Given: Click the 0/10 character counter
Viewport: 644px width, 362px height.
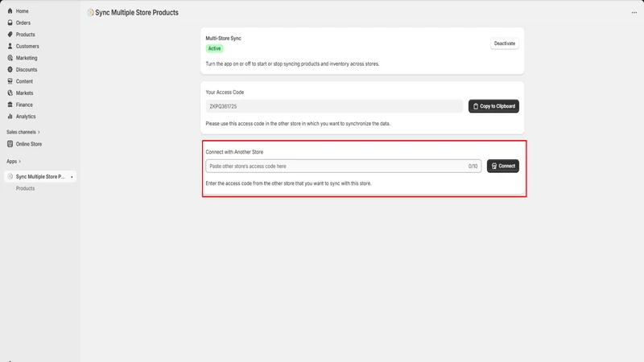Looking at the screenshot, I should point(473,167).
